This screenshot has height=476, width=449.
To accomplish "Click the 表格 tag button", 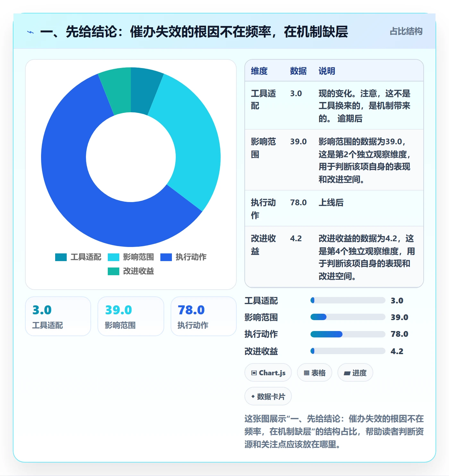I will pos(315,373).
